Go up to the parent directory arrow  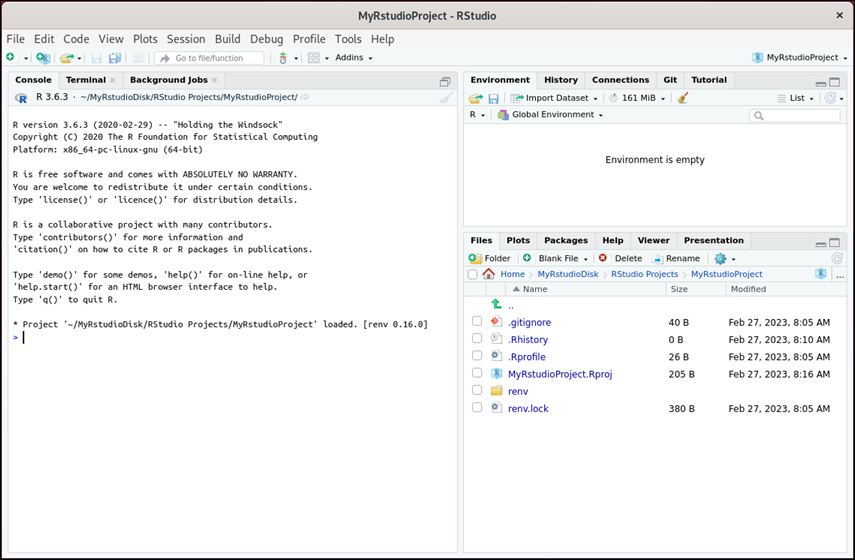click(x=496, y=304)
